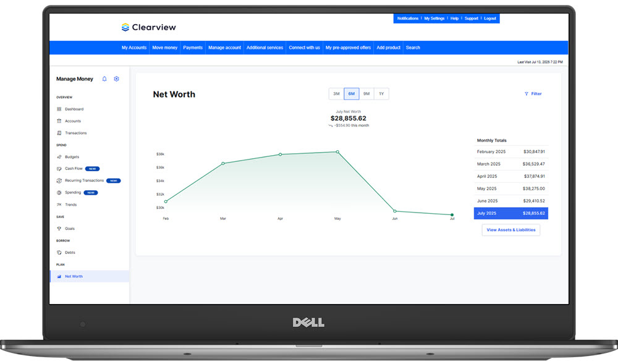Open Additional services in the navigation bar
The width and height of the screenshot is (618, 364).
tap(265, 48)
